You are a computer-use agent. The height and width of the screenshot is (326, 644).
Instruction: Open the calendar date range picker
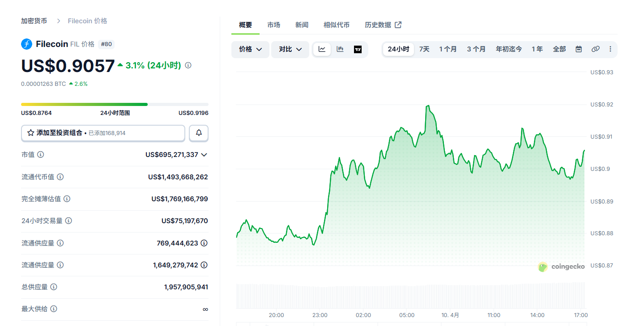click(x=579, y=49)
